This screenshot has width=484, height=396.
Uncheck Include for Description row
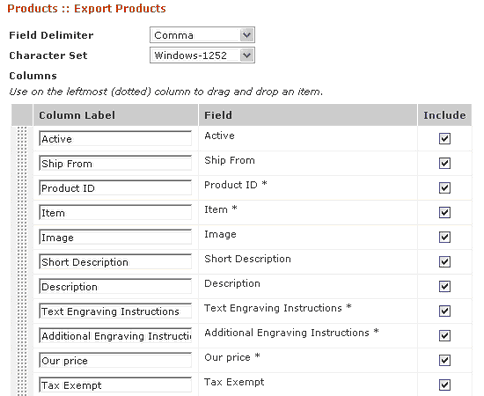point(445,287)
